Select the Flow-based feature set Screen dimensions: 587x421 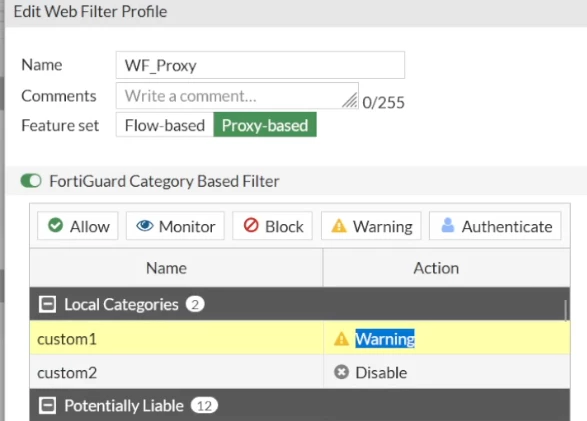pyautogui.click(x=165, y=125)
